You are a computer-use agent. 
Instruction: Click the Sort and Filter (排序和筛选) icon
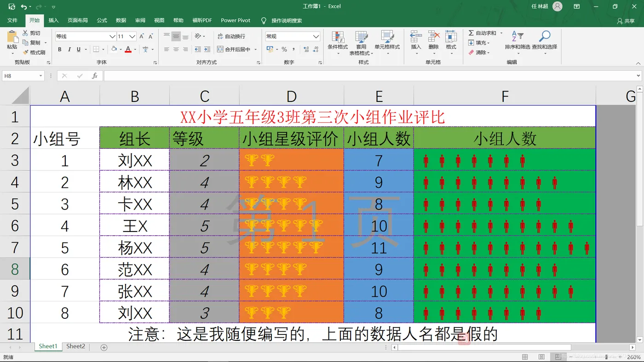click(517, 37)
